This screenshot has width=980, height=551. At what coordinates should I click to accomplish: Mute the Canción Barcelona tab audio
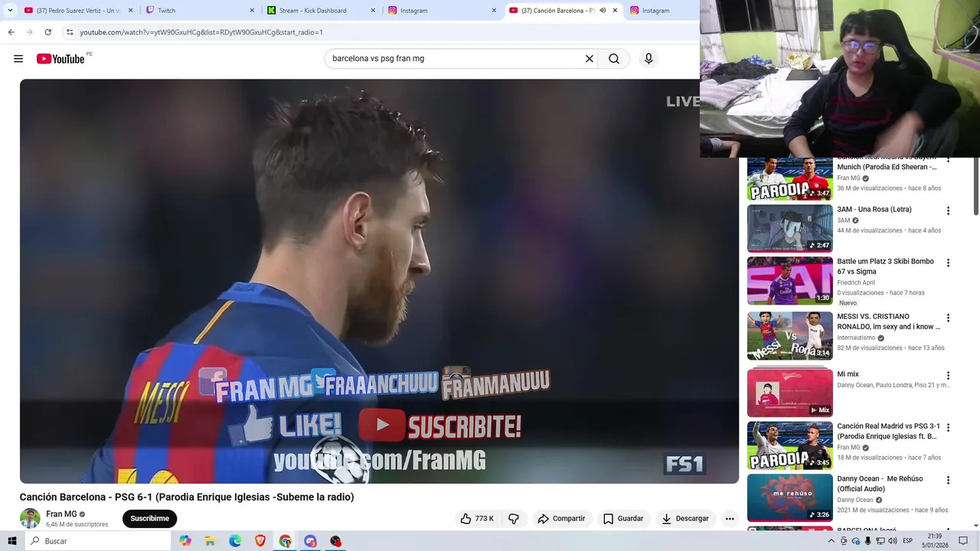coord(603,11)
